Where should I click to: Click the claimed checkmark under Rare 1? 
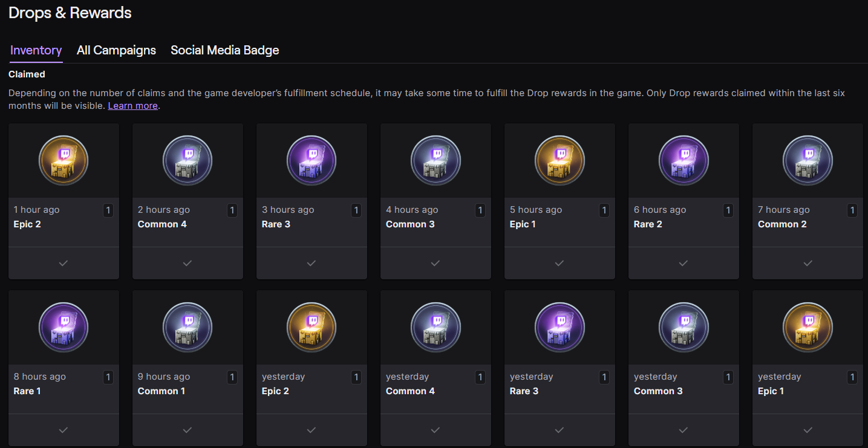64,430
